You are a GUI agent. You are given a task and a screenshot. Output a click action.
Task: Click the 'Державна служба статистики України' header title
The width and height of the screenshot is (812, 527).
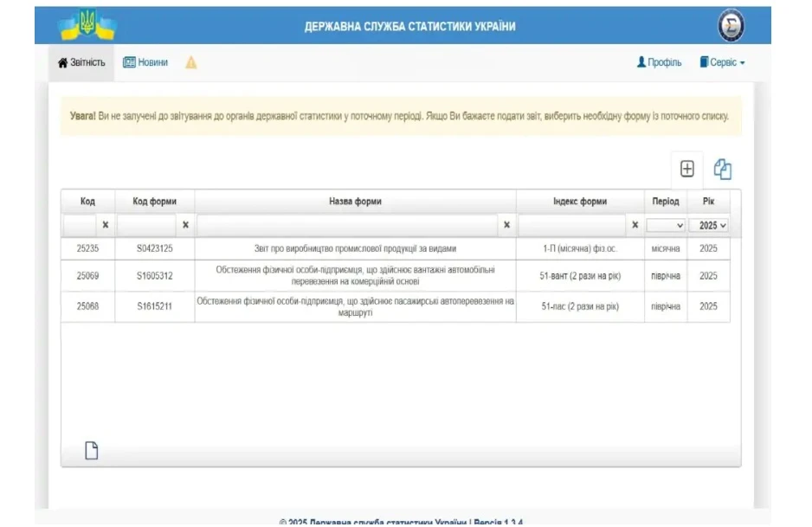pyautogui.click(x=409, y=27)
